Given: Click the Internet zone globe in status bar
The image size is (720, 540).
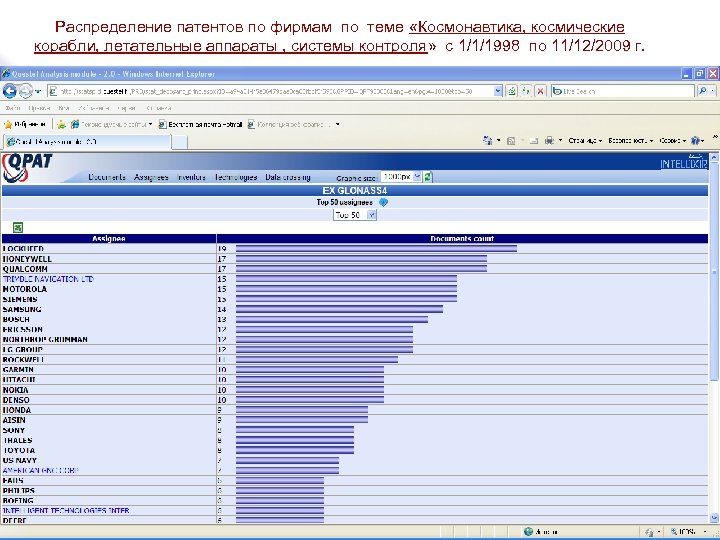Looking at the screenshot, I should pyautogui.click(x=529, y=532).
